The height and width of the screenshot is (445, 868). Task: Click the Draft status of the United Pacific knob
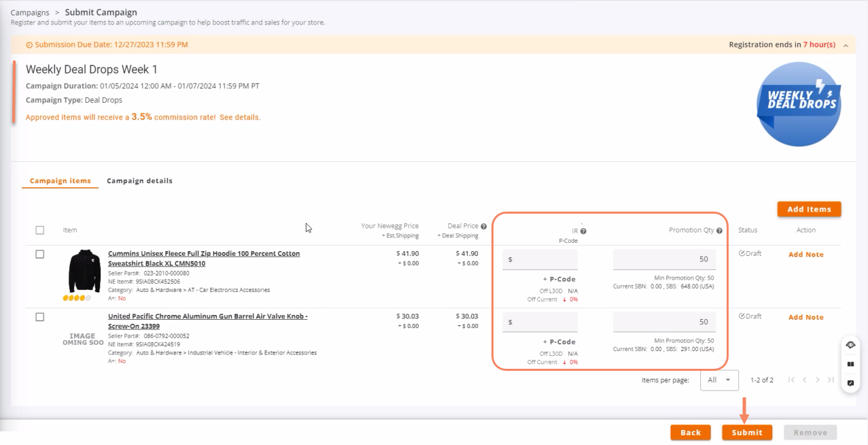(750, 316)
